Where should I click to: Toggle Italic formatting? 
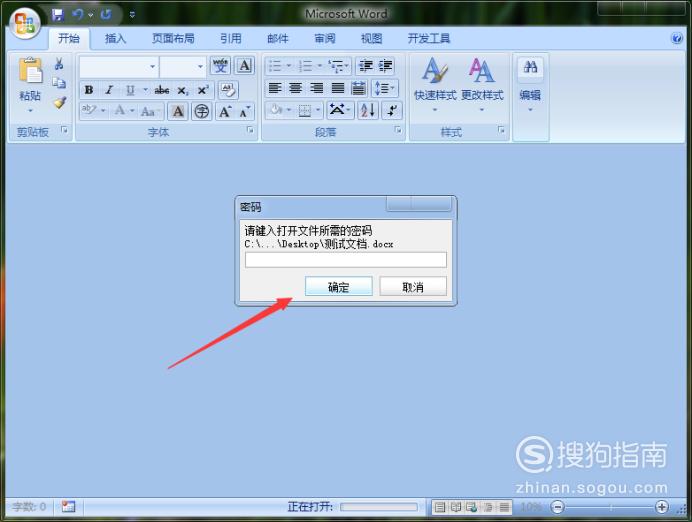pos(109,90)
